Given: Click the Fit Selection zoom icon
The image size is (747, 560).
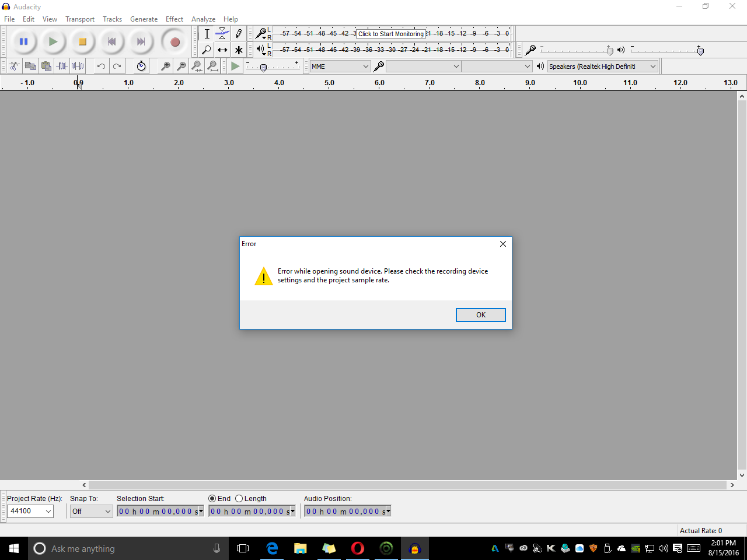Looking at the screenshot, I should click(197, 66).
